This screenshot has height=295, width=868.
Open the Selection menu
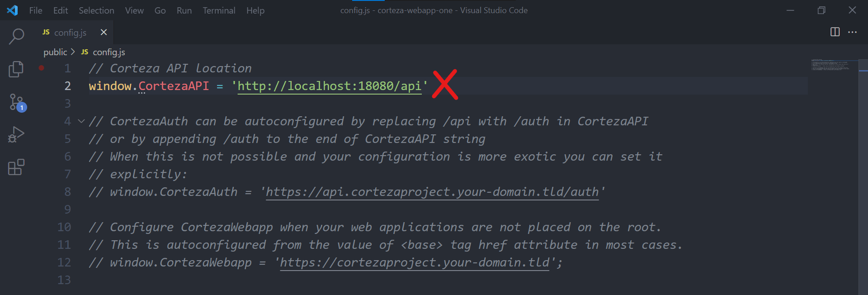coord(96,10)
